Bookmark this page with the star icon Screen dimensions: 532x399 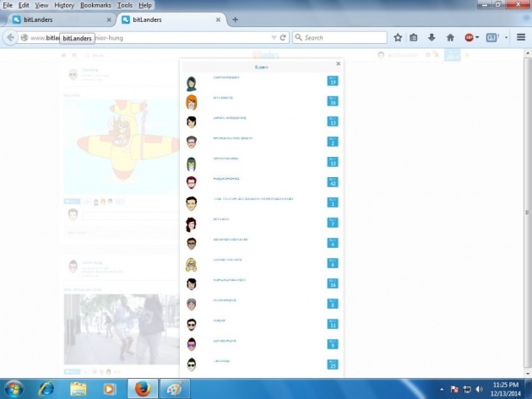[x=398, y=38]
